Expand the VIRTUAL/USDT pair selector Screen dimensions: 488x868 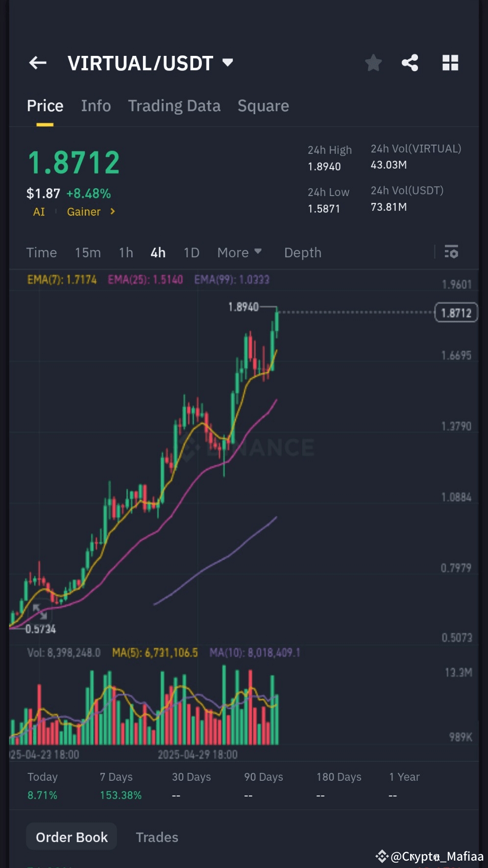pyautogui.click(x=228, y=62)
